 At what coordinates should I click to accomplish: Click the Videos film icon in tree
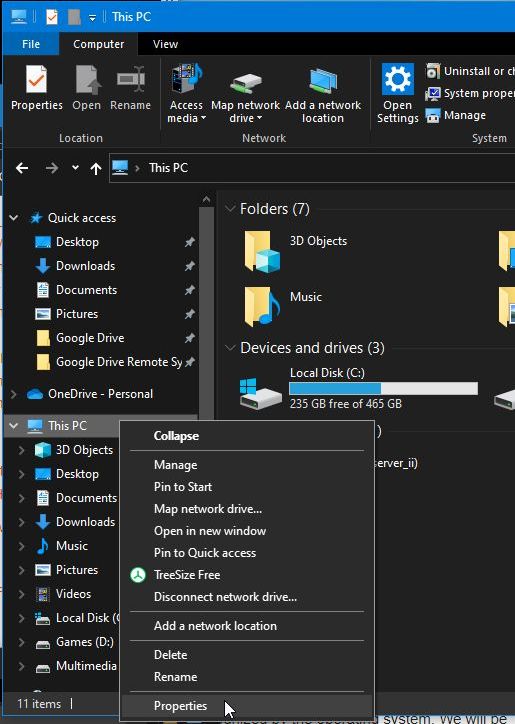click(x=43, y=594)
